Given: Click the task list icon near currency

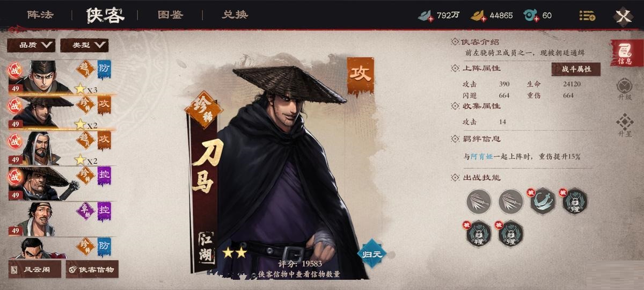Looking at the screenshot, I should tap(587, 16).
